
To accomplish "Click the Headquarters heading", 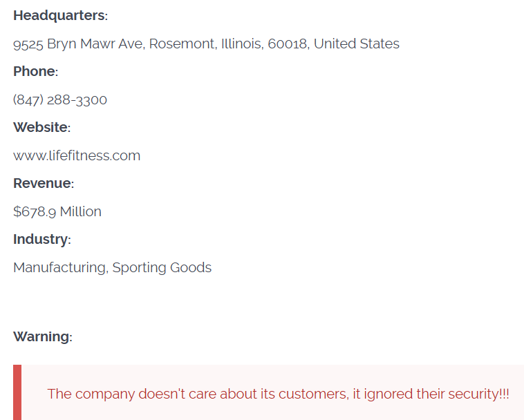I will pos(60,15).
